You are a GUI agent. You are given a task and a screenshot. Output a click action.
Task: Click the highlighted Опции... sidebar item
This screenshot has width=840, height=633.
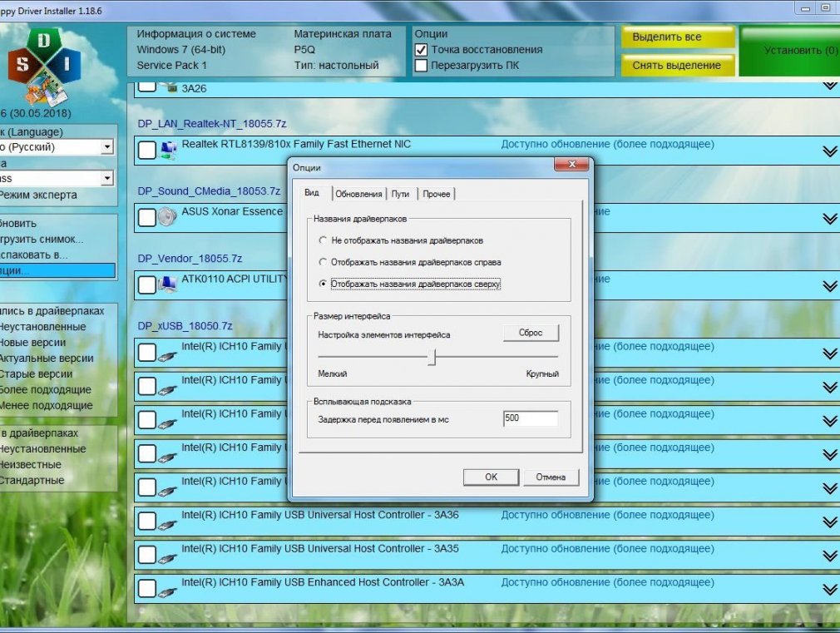57,270
